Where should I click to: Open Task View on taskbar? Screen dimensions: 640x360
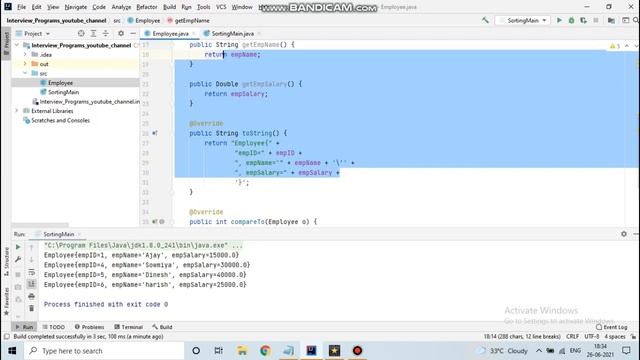coord(219,351)
